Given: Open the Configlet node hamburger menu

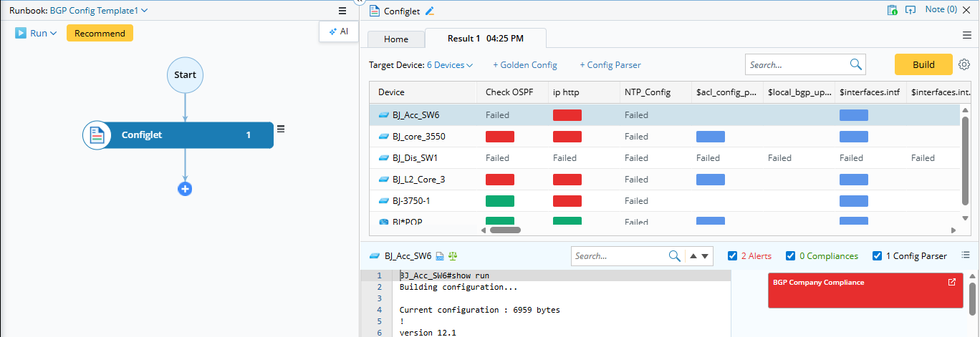Looking at the screenshot, I should (x=281, y=129).
